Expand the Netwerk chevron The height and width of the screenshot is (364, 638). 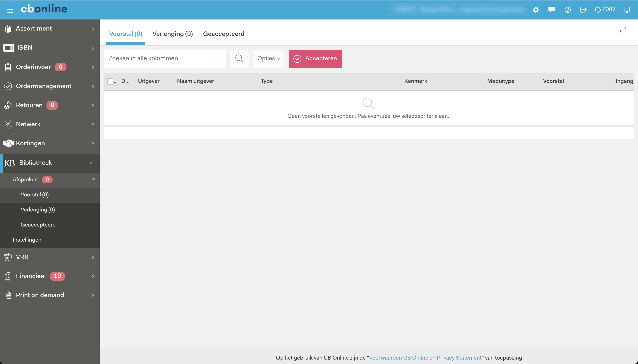(93, 124)
